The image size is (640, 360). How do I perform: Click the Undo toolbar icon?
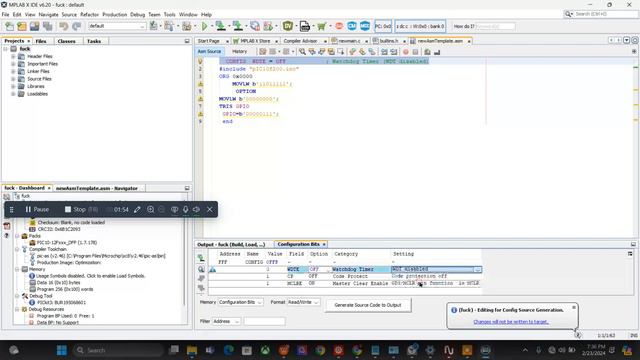(x=64, y=27)
